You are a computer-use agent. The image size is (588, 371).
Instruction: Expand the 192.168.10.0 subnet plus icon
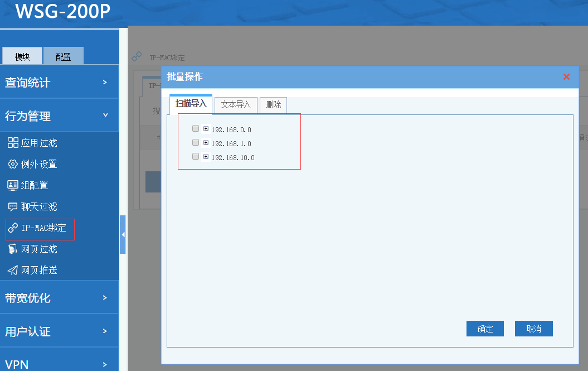[x=206, y=157]
